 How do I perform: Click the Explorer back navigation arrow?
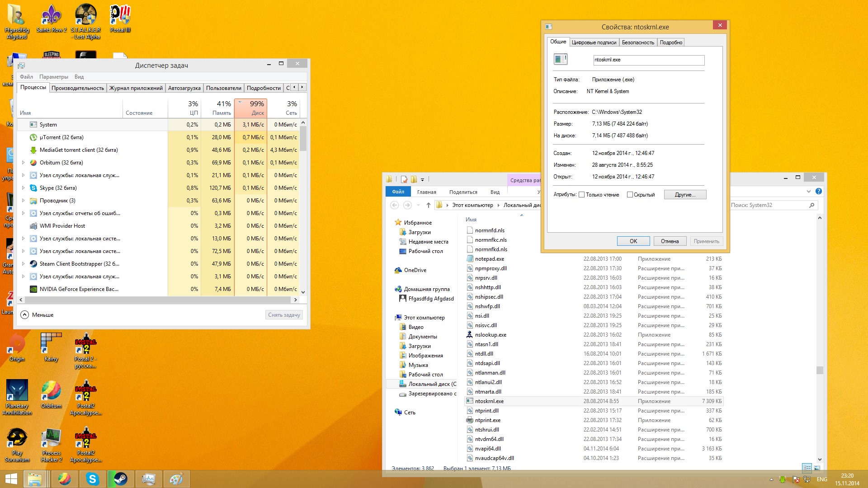(x=394, y=205)
